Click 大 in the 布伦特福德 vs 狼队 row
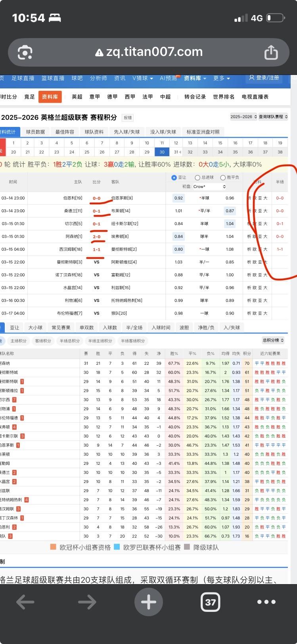Image resolution: width=297 pixels, height=644 pixels. click(x=265, y=313)
